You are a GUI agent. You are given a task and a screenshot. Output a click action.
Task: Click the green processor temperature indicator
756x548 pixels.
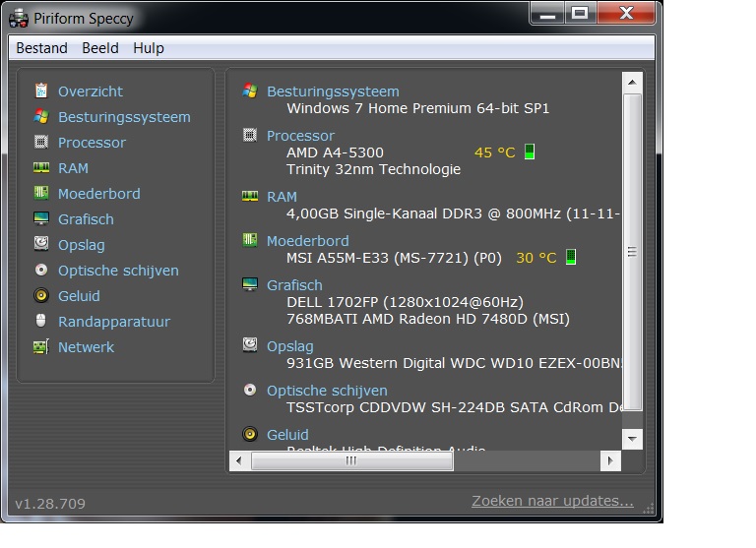click(530, 152)
